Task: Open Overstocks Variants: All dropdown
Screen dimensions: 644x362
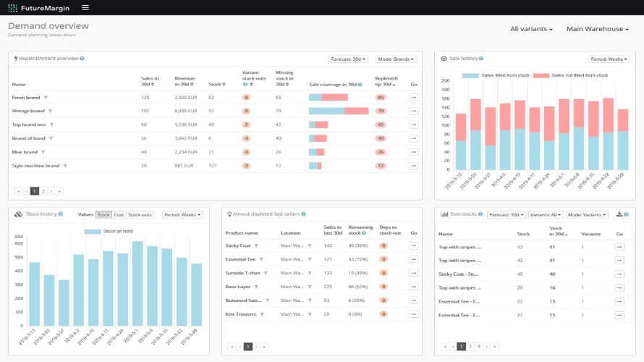Action: (x=545, y=214)
